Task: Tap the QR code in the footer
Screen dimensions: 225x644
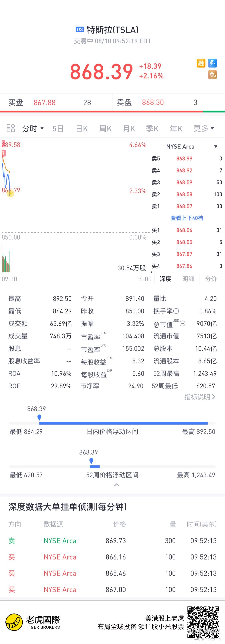Action: pos(203,622)
